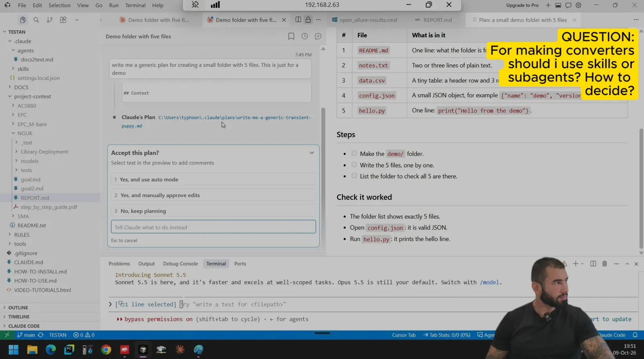
Task: Open chat history clock icon
Action: pos(305,36)
